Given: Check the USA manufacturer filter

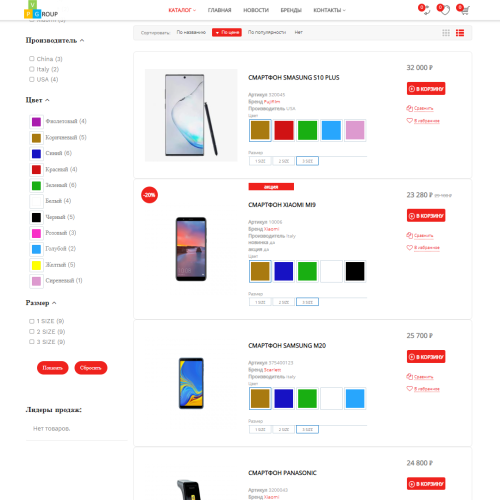Looking at the screenshot, I should pyautogui.click(x=32, y=79).
